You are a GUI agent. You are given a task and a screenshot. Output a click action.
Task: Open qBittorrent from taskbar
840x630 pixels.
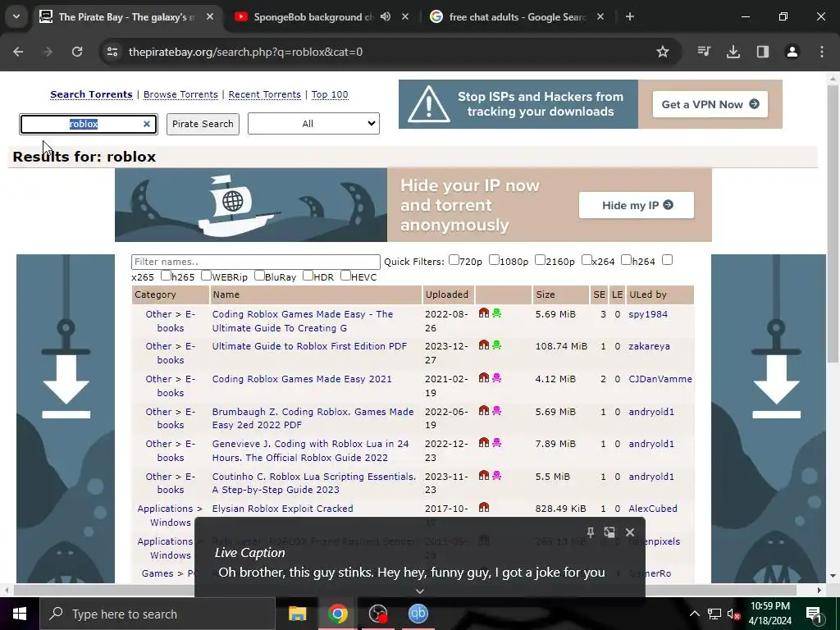point(418,614)
